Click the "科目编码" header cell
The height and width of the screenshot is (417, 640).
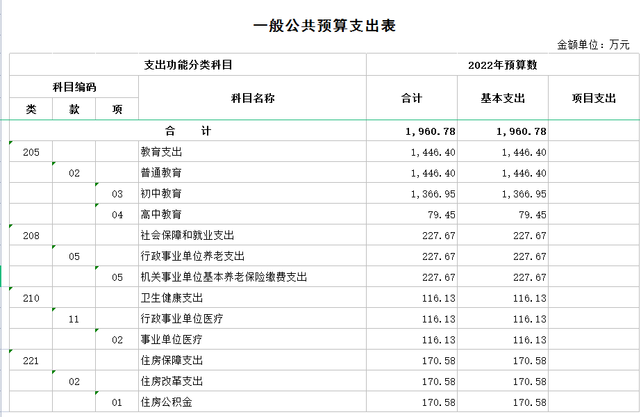[x=74, y=87]
